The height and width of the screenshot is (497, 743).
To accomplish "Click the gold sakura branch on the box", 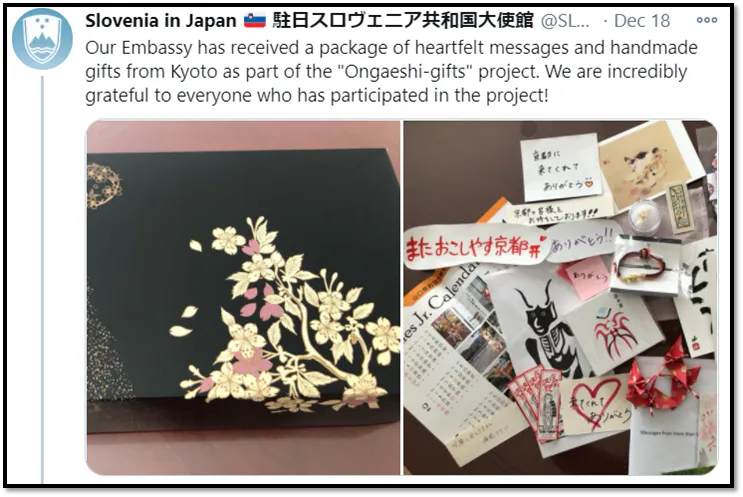I will [x=285, y=315].
